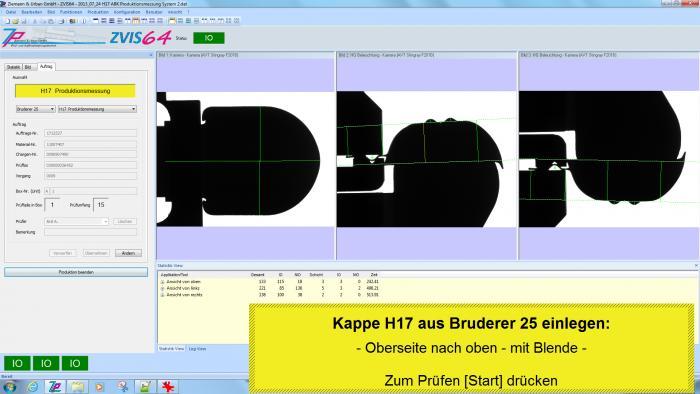Click the red splat icon in taskbar
Viewport: 700px width, 394px height.
(168, 387)
